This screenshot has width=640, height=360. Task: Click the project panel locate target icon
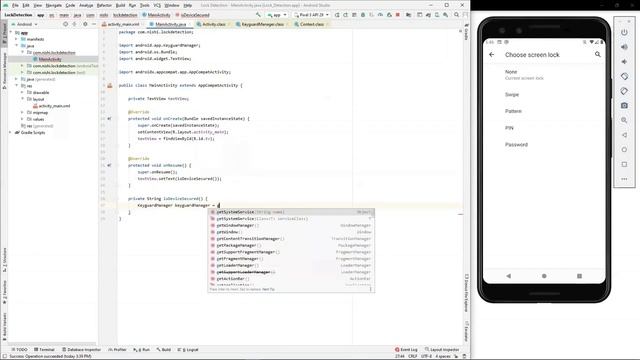(65, 24)
